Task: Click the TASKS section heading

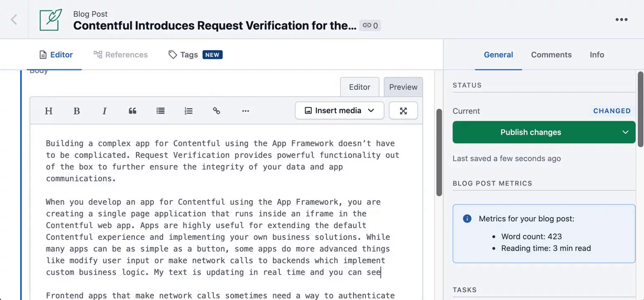Action: click(465, 290)
